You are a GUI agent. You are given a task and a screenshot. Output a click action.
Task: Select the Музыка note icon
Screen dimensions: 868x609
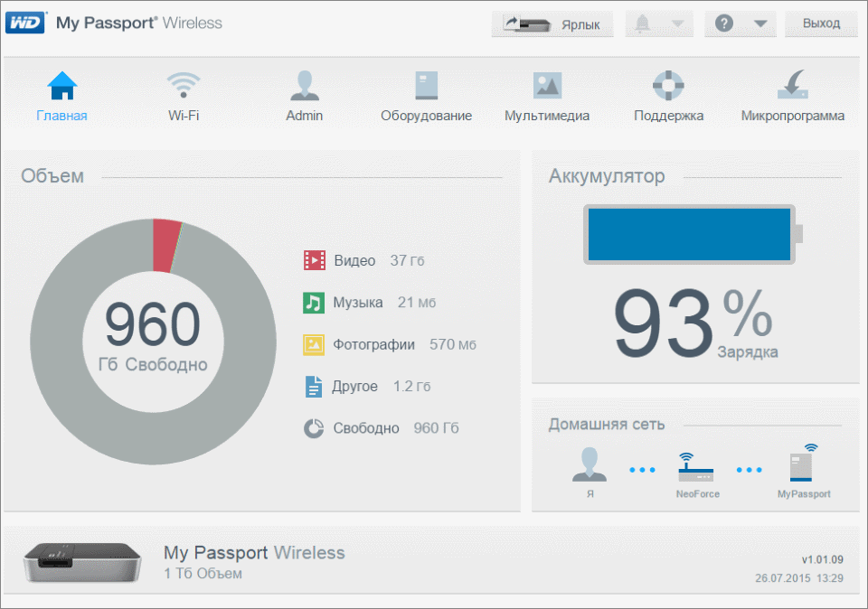[x=314, y=302]
